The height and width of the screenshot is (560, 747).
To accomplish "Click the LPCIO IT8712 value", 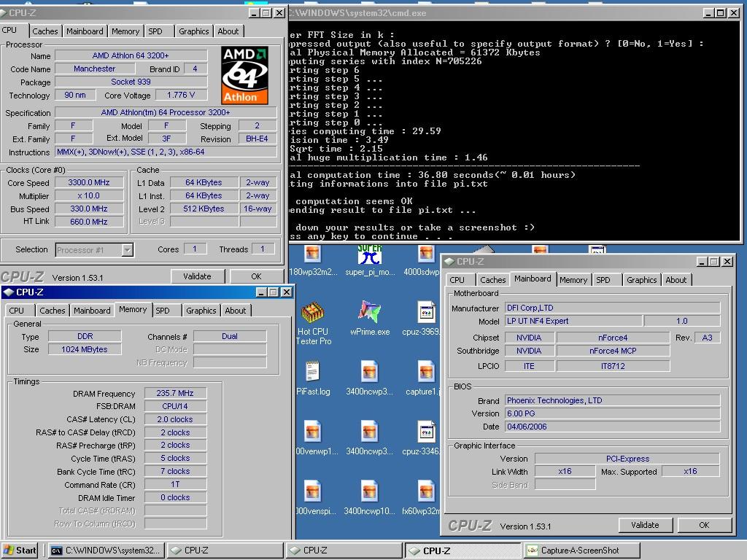I will click(613, 366).
